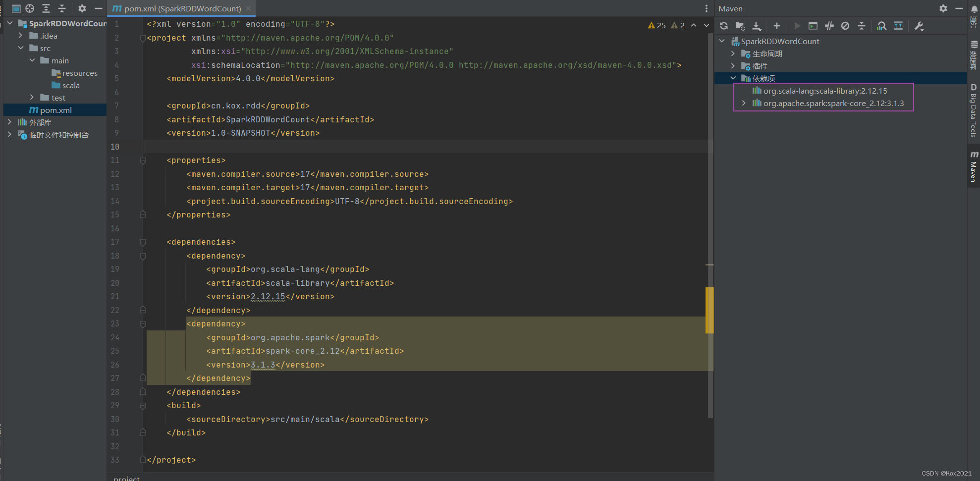Select resources folder in project tree
980x481 pixels.
point(74,73)
